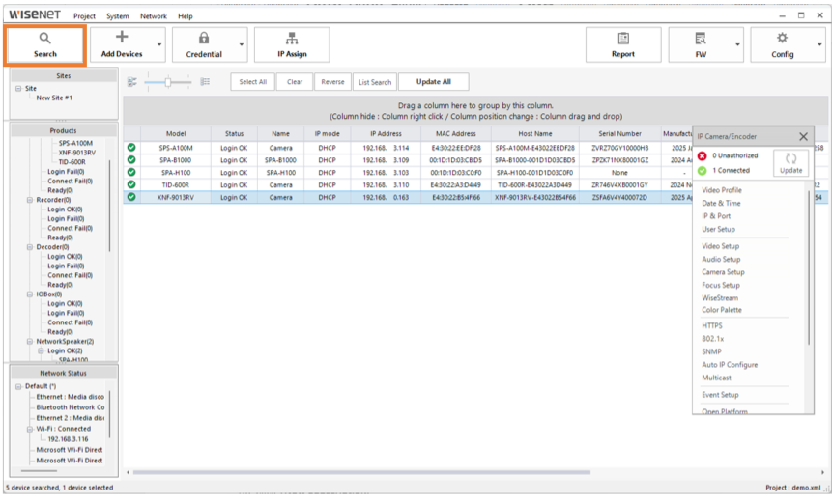Toggle the status check for XNF-9013RV row
The width and height of the screenshot is (832, 504).
pos(131,197)
